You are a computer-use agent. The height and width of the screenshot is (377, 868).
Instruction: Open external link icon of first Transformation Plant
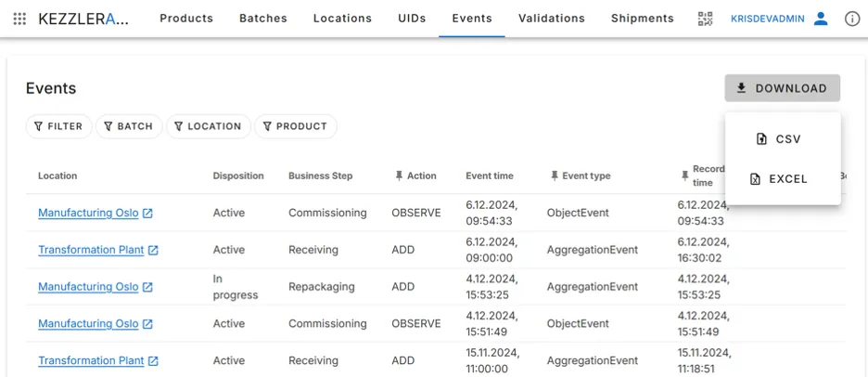pyautogui.click(x=153, y=251)
